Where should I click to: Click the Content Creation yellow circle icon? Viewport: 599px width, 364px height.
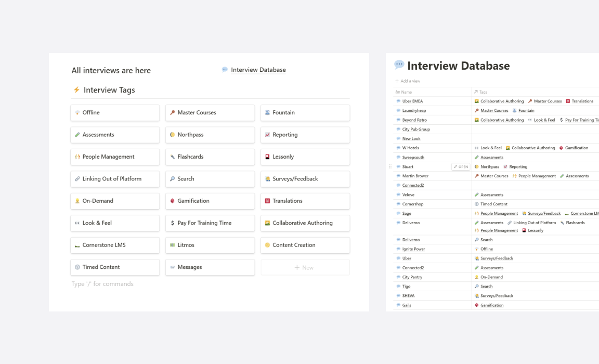click(x=267, y=245)
